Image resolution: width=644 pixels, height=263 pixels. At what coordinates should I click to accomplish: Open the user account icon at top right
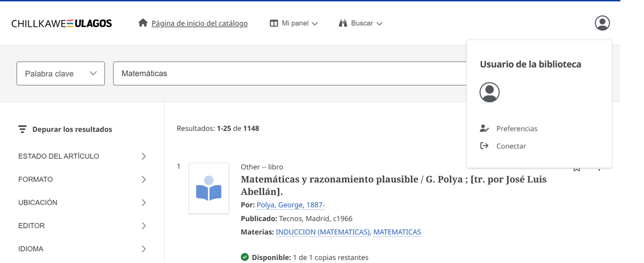[x=602, y=23]
